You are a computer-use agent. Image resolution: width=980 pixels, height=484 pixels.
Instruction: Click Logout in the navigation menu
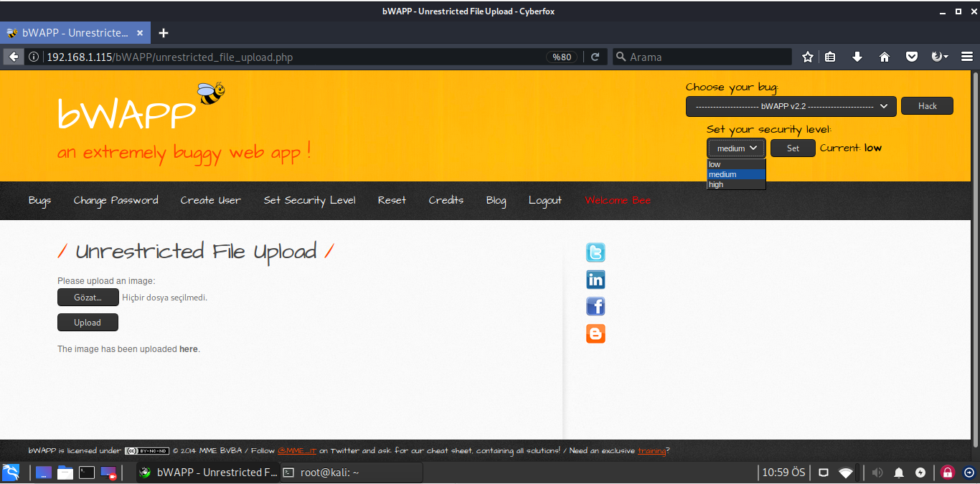[x=545, y=200]
